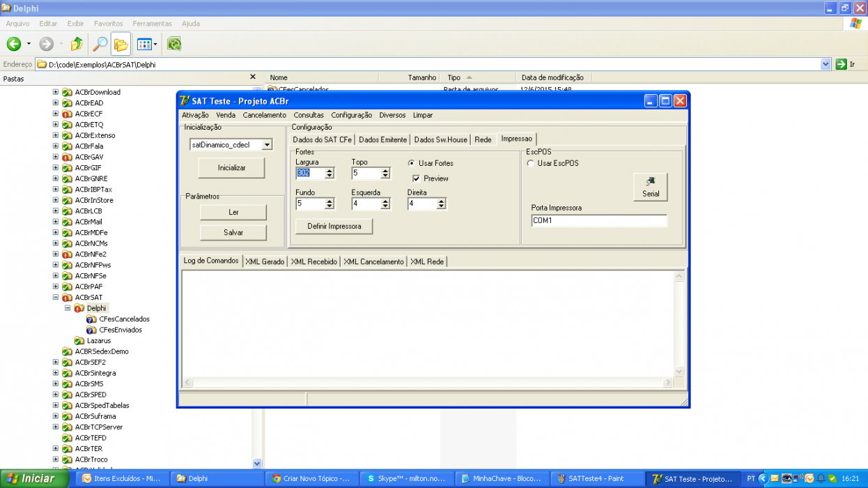Open the satDinamico_cdecl dropdown
Screen dimensions: 868x488
[x=266, y=145]
